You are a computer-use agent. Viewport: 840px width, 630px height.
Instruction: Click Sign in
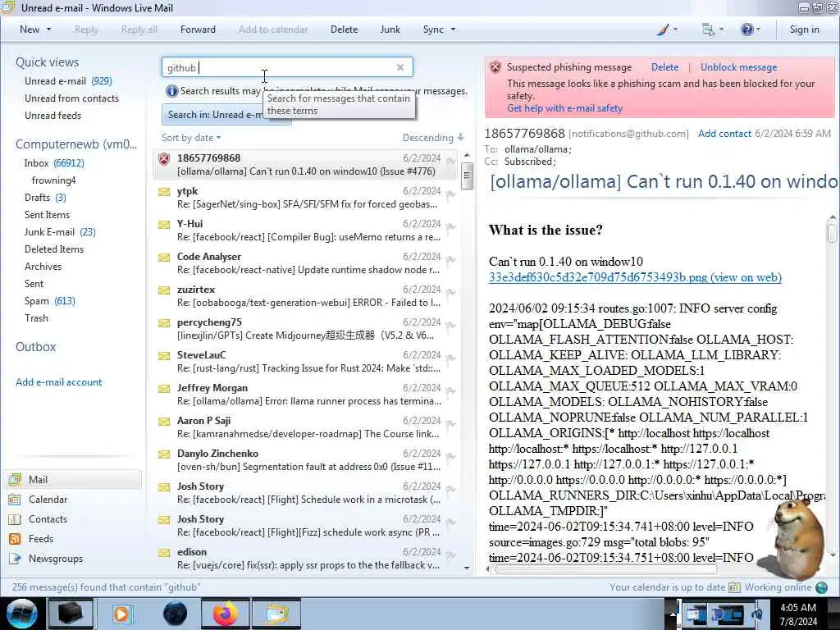pyautogui.click(x=804, y=30)
